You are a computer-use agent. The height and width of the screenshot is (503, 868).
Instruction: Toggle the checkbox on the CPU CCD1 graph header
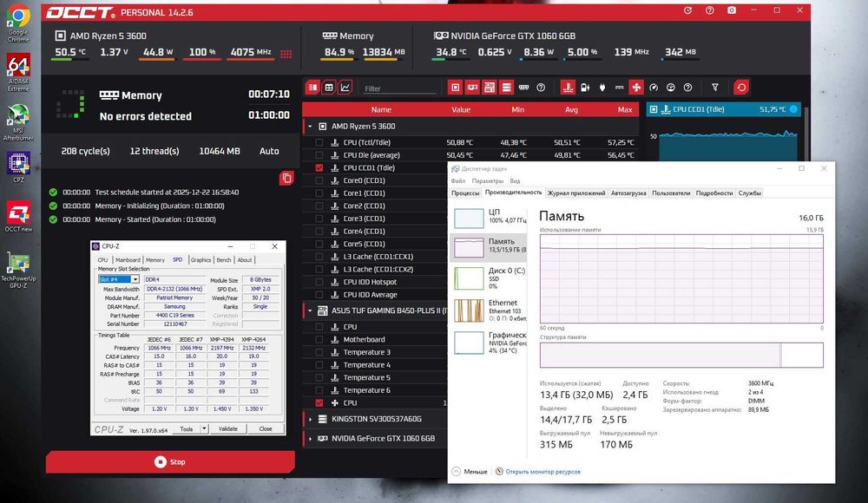tap(654, 109)
